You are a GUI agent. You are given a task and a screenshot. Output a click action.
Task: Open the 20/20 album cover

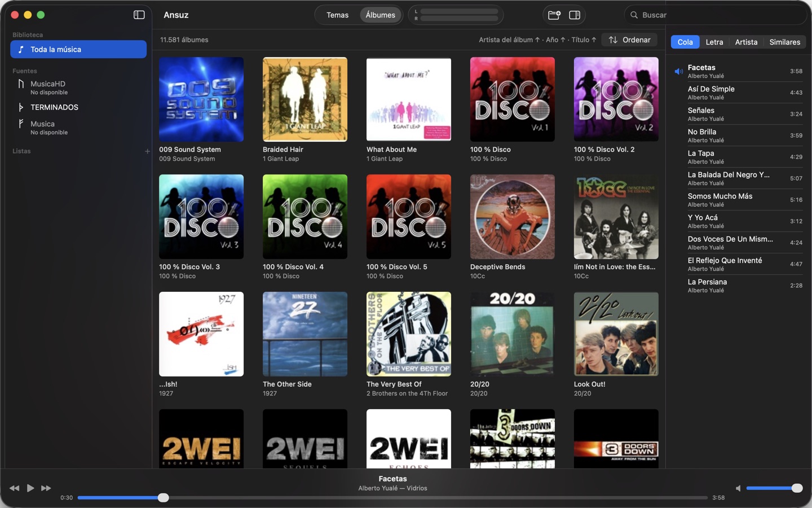tap(513, 334)
